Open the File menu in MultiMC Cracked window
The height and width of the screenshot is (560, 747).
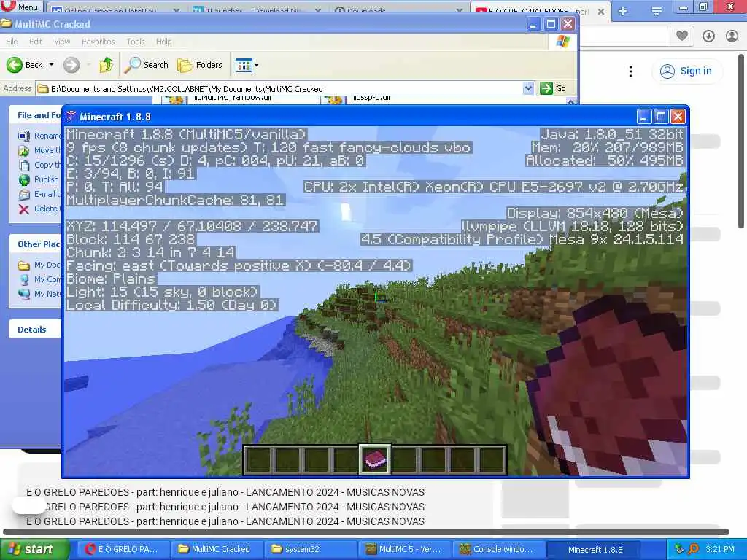[12, 42]
